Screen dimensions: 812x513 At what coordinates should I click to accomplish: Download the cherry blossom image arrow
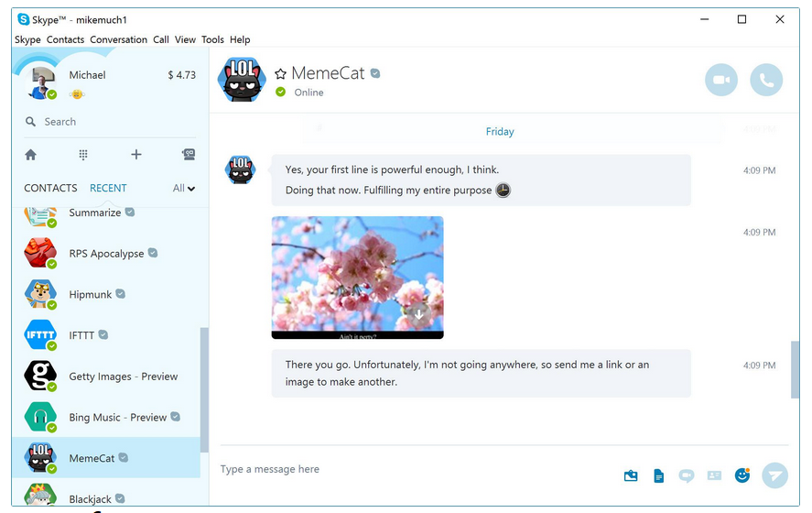[x=418, y=314]
